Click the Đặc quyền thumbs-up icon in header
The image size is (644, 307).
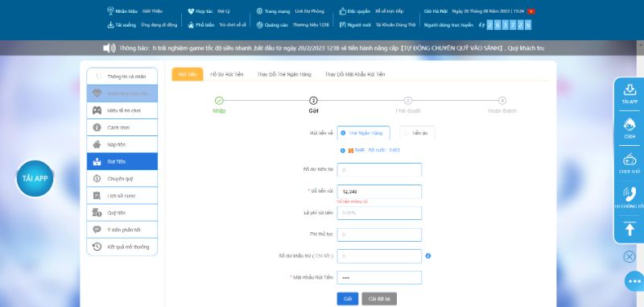(343, 11)
